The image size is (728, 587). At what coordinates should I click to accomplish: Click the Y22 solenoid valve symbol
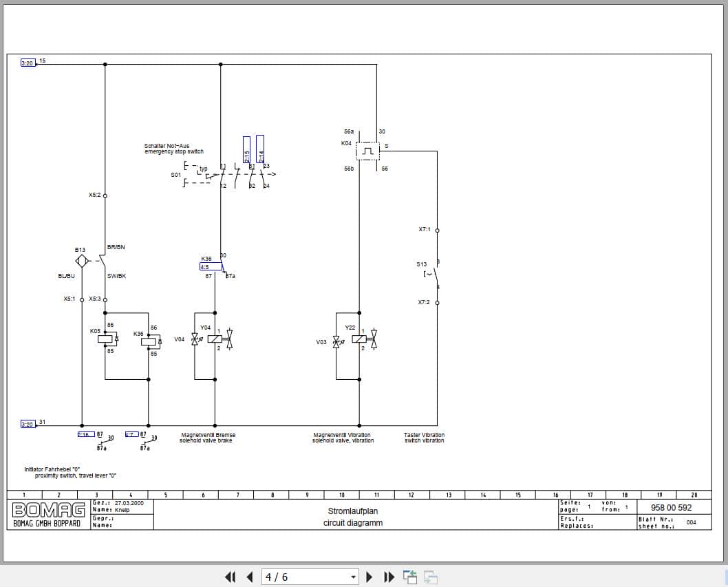pyautogui.click(x=359, y=339)
